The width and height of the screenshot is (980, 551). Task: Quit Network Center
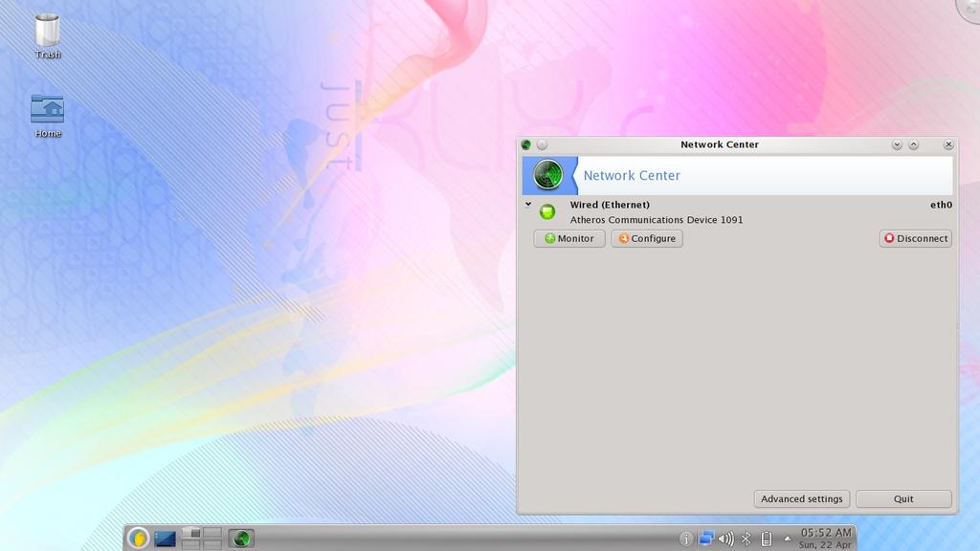point(903,499)
